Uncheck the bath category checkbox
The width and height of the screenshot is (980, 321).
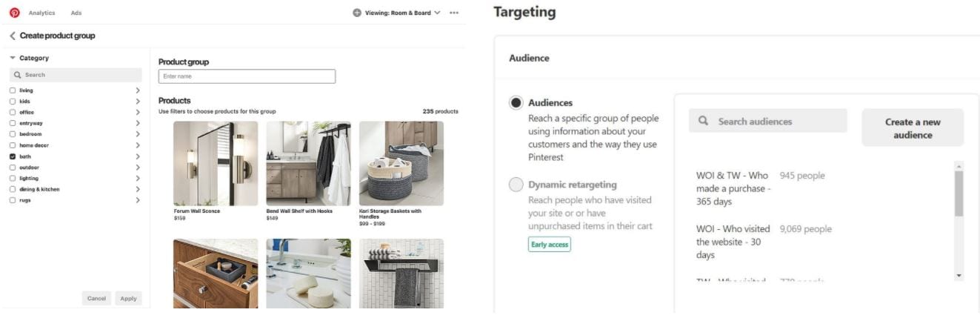[13, 156]
